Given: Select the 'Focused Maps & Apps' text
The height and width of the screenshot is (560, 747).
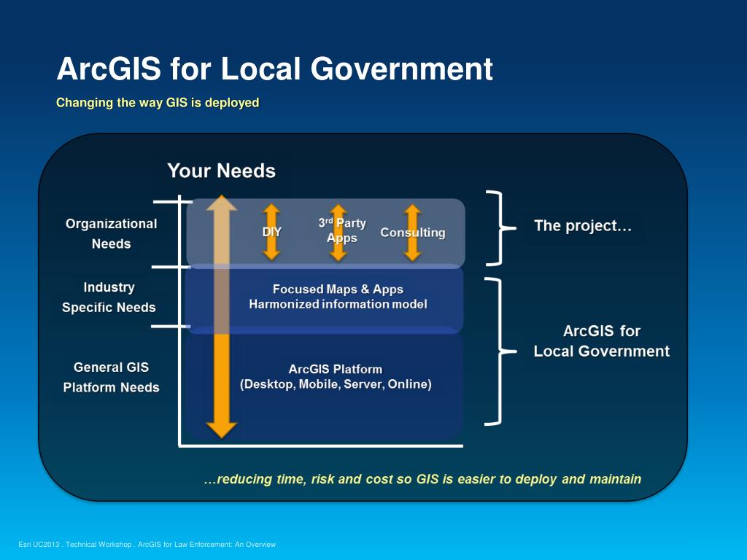Looking at the screenshot, I should click(338, 289).
